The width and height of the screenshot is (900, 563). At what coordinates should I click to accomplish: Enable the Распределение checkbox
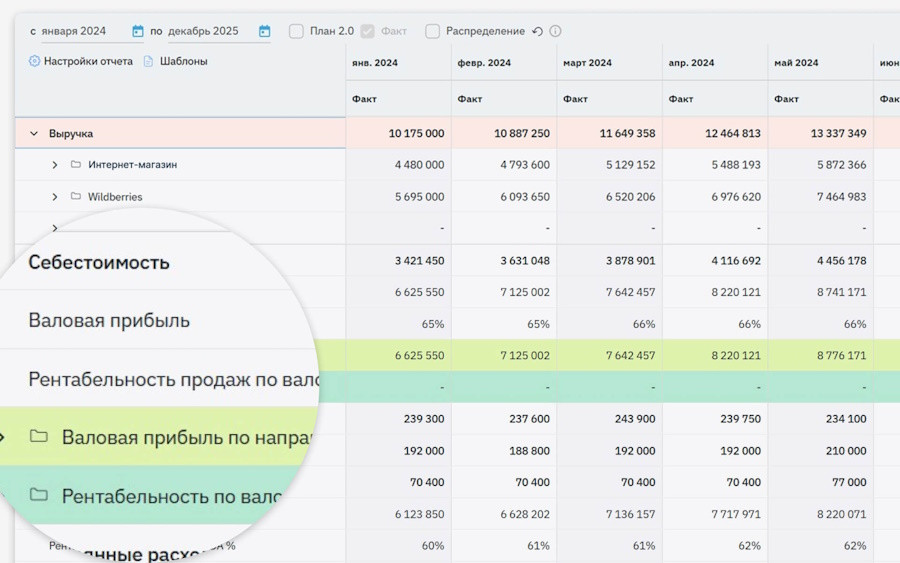coord(432,31)
